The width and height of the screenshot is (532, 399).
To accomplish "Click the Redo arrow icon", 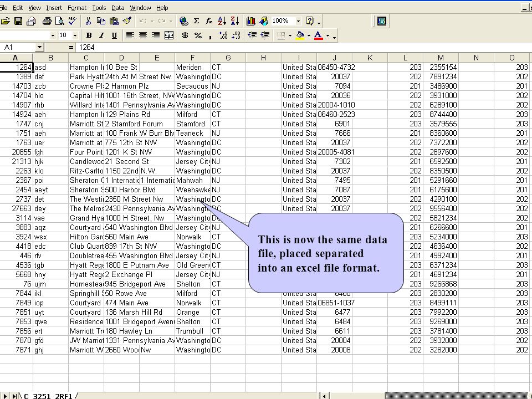I will 161,21.
